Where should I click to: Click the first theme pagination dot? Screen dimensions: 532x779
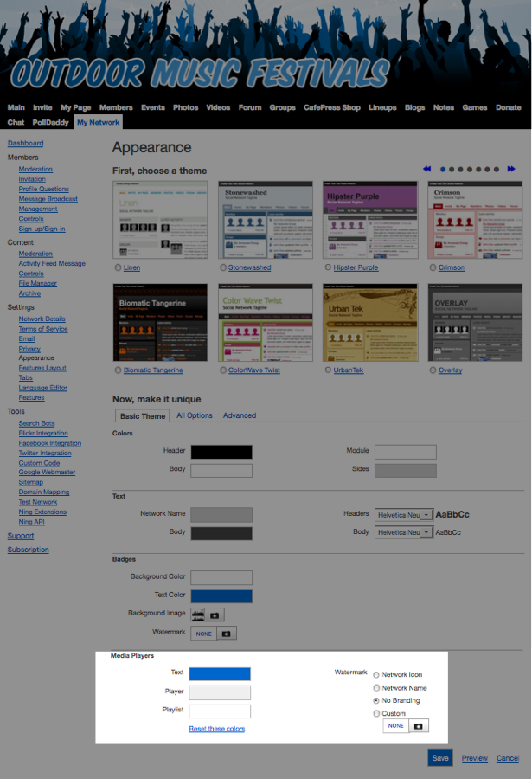[x=444, y=170]
